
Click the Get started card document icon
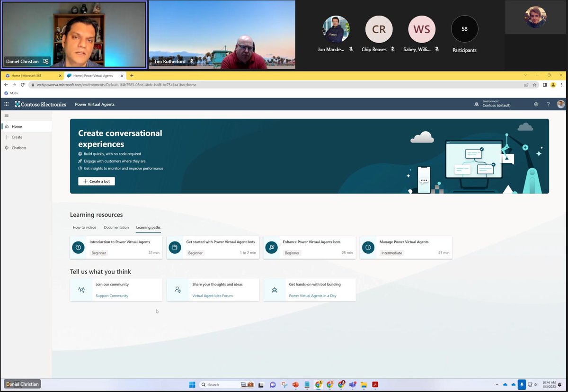[x=175, y=247]
